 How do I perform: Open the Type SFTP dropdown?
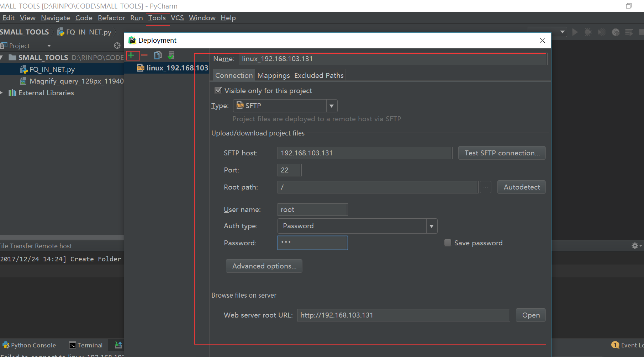tap(331, 106)
